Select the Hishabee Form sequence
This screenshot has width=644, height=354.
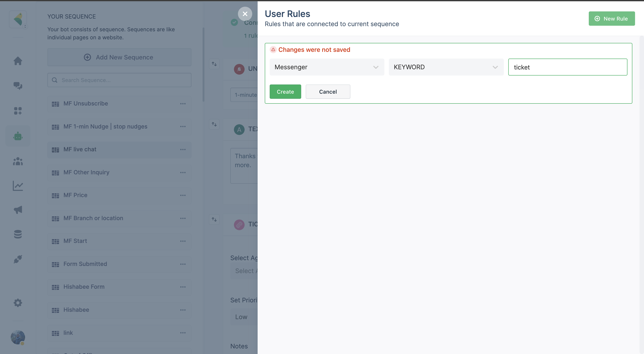coord(84,287)
